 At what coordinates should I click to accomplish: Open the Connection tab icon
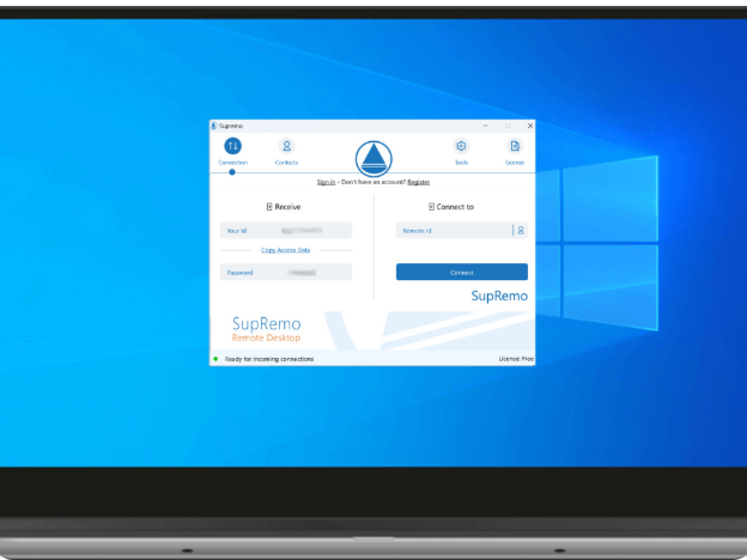[x=233, y=147]
